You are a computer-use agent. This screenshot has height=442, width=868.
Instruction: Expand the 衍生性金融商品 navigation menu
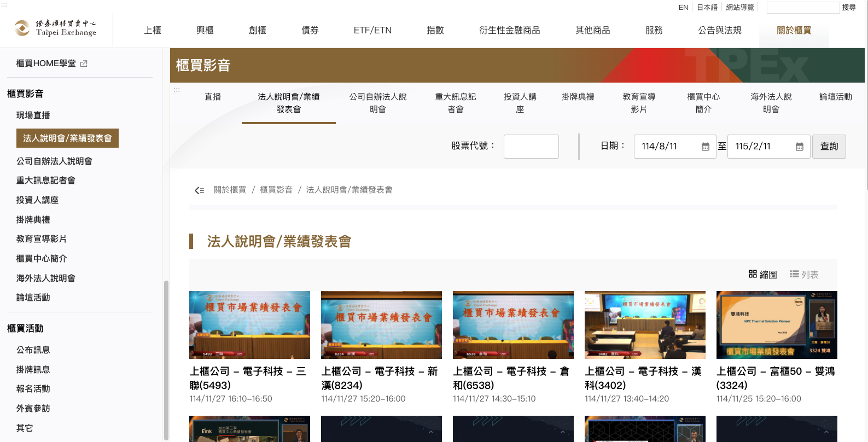click(509, 31)
